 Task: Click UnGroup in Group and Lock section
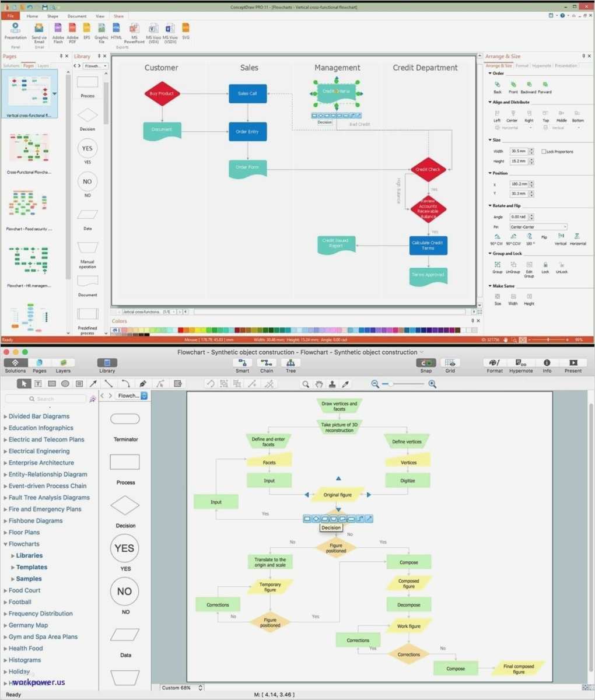coord(513,265)
